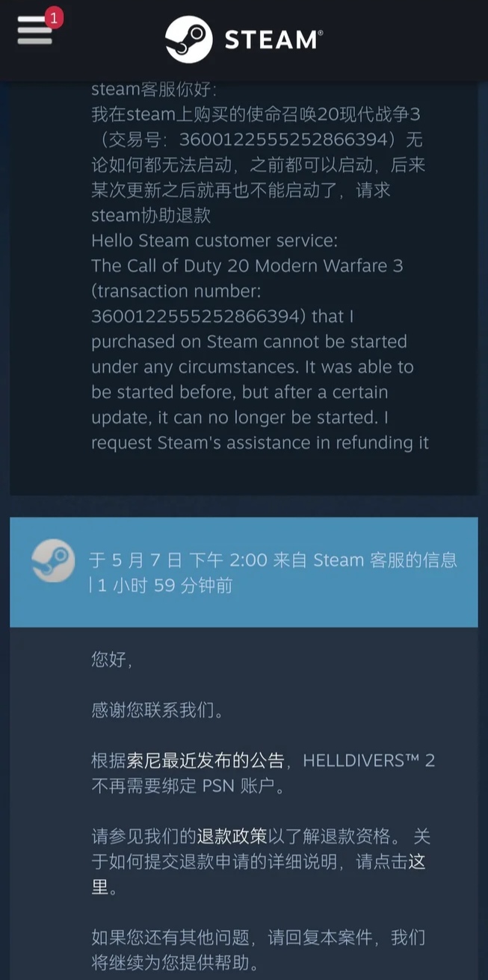The height and width of the screenshot is (980, 488).
Task: Click the steam客服你好 greeting line
Action: [154, 89]
